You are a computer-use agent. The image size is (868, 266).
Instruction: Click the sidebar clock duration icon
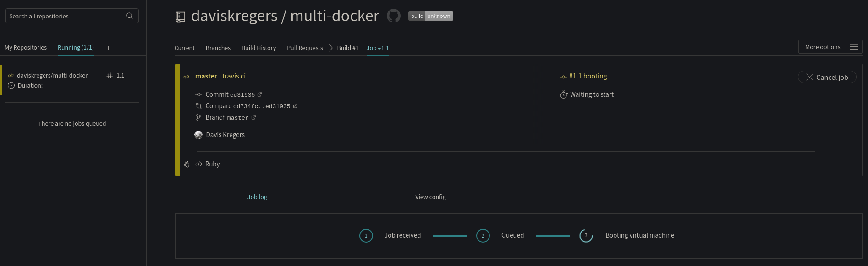coord(11,85)
